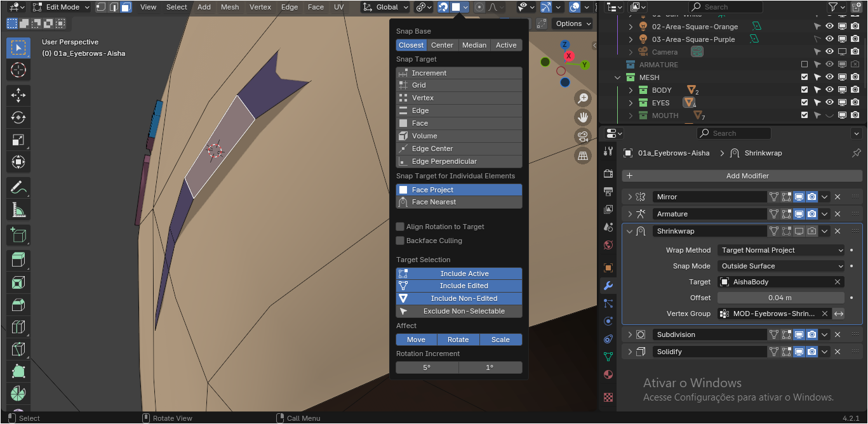This screenshot has width=868, height=424.
Task: Choose the Bevel tool
Action: (x=18, y=305)
